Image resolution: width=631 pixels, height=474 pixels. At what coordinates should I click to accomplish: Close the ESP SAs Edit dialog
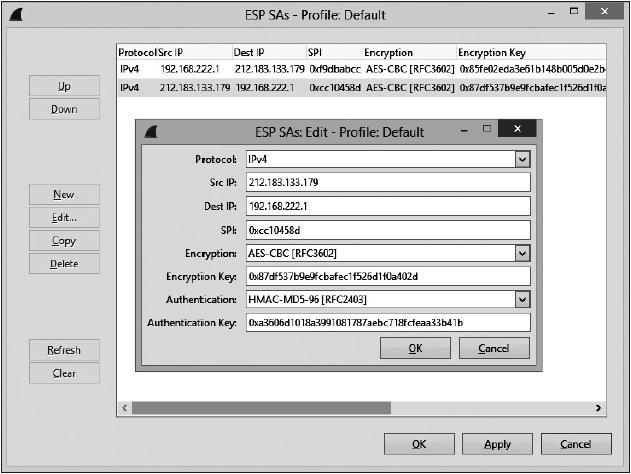tap(516, 130)
